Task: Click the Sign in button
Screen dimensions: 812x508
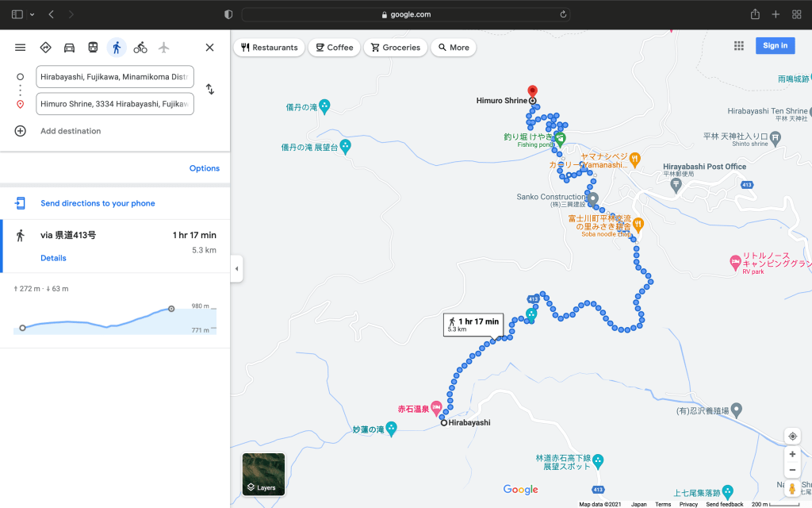Action: 775,46
